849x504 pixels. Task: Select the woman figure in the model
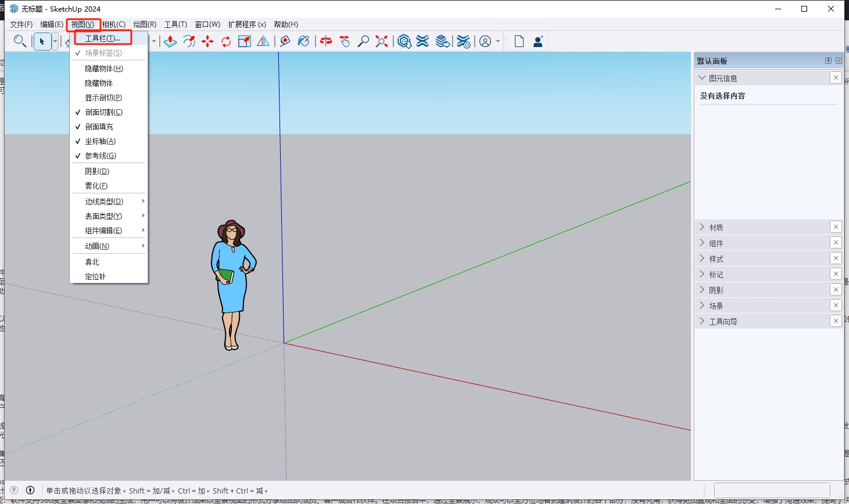pyautogui.click(x=232, y=285)
